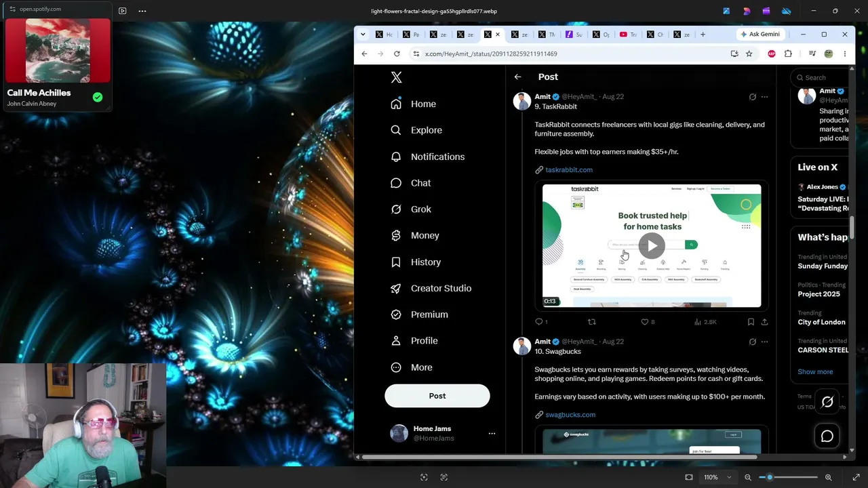Click the Ask Gemini button
The image size is (868, 488).
pyautogui.click(x=760, y=35)
